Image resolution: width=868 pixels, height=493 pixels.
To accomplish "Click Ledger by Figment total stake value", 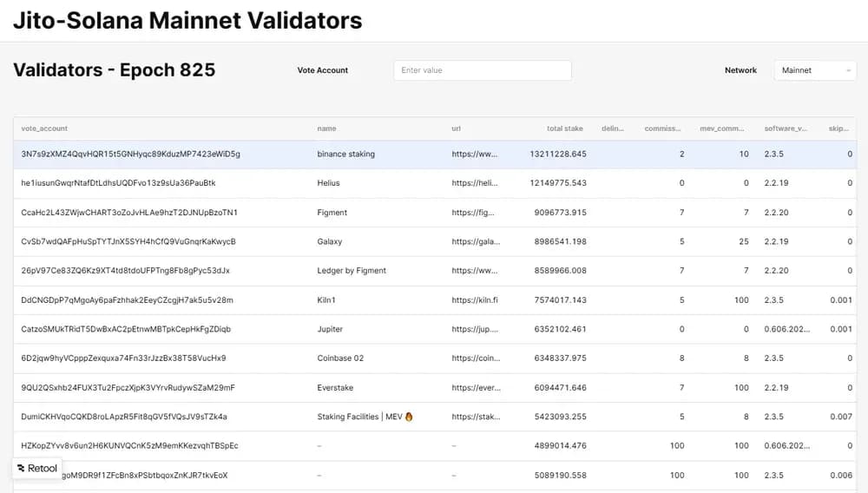I will click(557, 271).
